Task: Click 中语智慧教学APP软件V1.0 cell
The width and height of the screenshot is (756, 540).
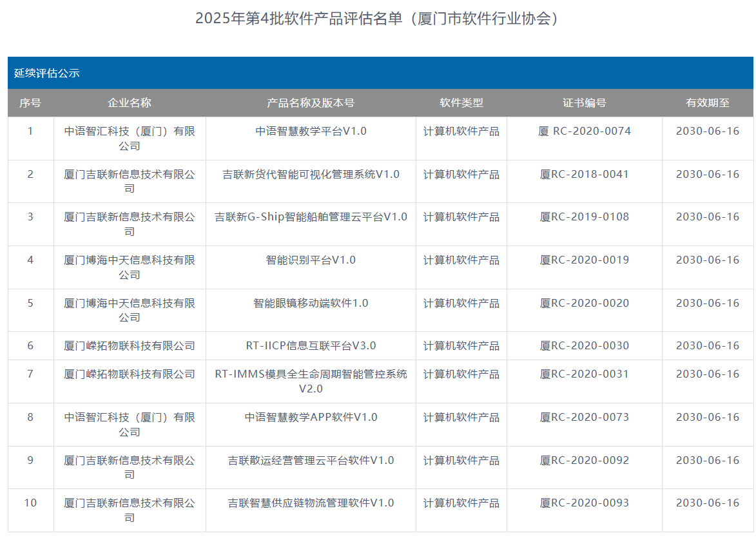Action: point(311,418)
